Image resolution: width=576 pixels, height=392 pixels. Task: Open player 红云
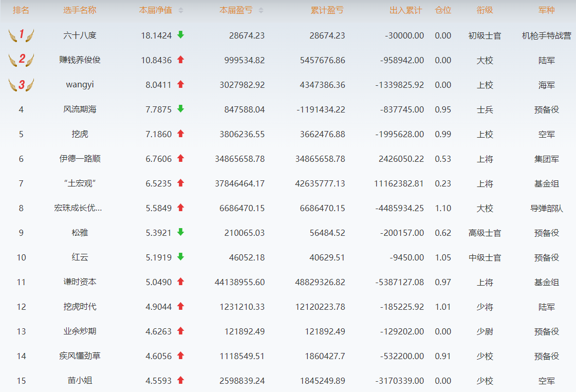tap(80, 257)
